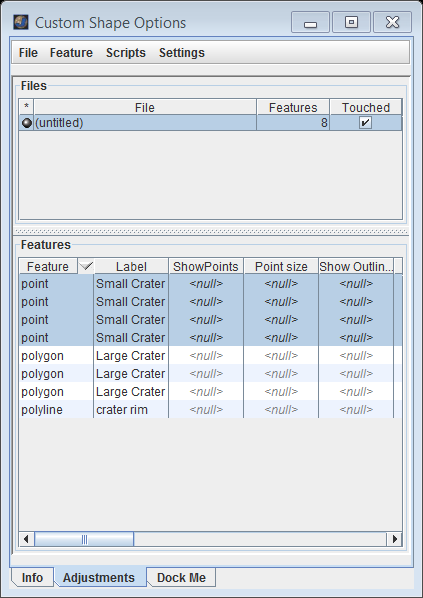Open the Settings menu
The image size is (423, 598).
pyautogui.click(x=182, y=53)
